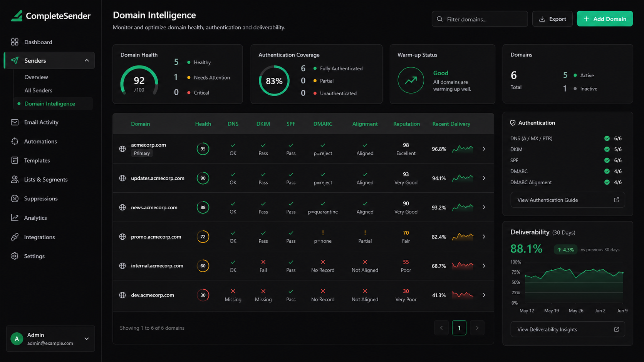Click the Export button

[x=552, y=19]
